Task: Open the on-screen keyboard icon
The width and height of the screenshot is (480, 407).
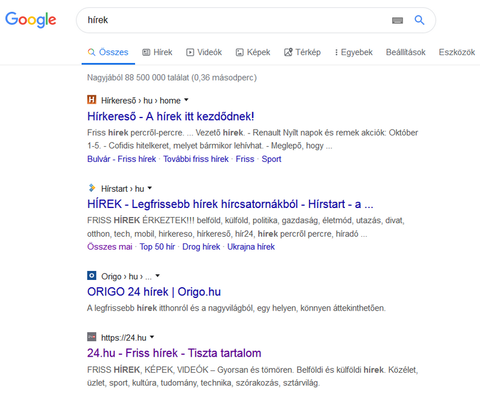Action: point(397,21)
